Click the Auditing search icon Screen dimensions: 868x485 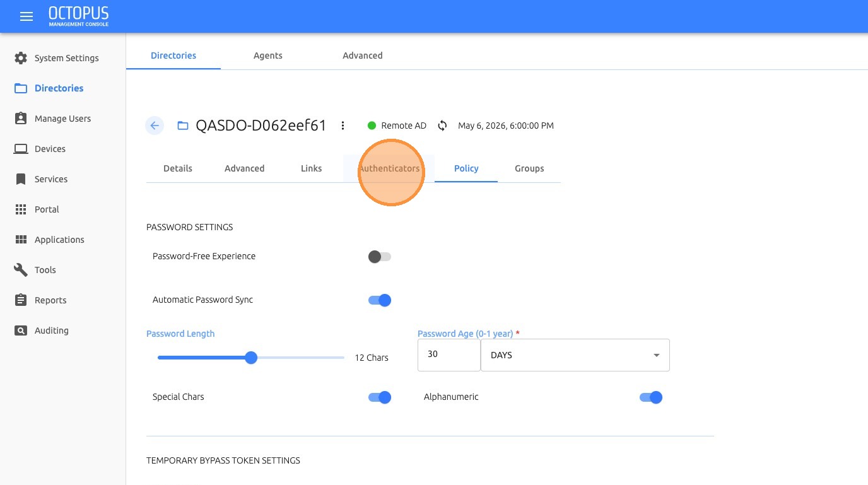click(21, 330)
